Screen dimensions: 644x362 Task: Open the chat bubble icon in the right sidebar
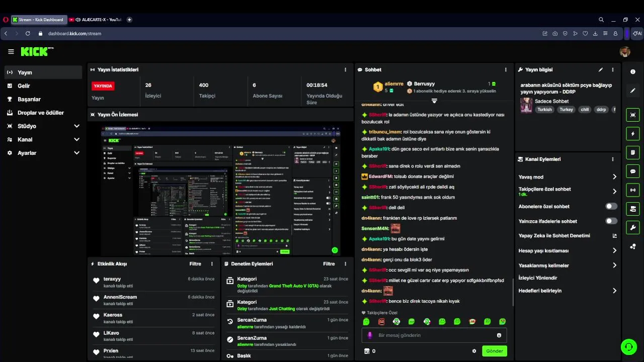tap(633, 171)
